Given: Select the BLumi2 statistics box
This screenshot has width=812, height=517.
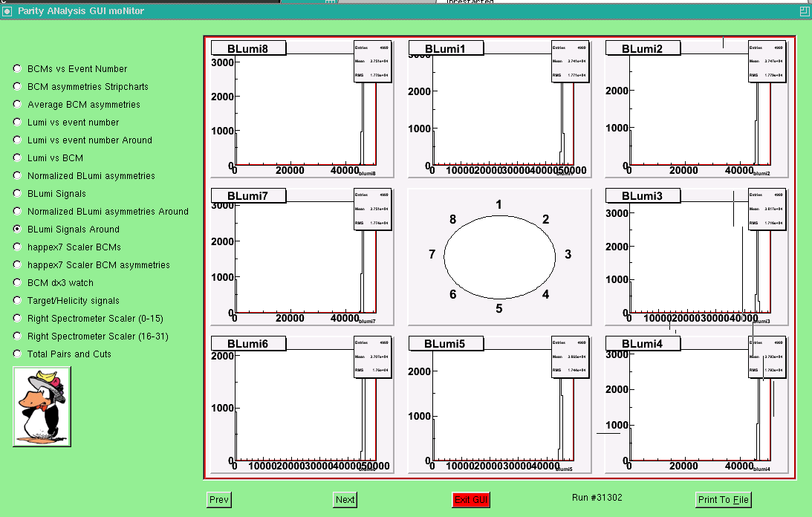Looking at the screenshot, I should click(767, 62).
